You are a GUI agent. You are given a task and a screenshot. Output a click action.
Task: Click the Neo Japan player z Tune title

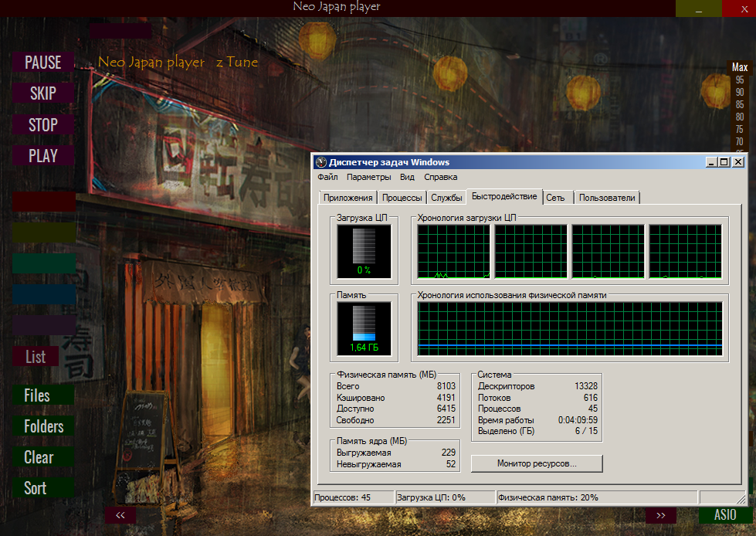178,63
